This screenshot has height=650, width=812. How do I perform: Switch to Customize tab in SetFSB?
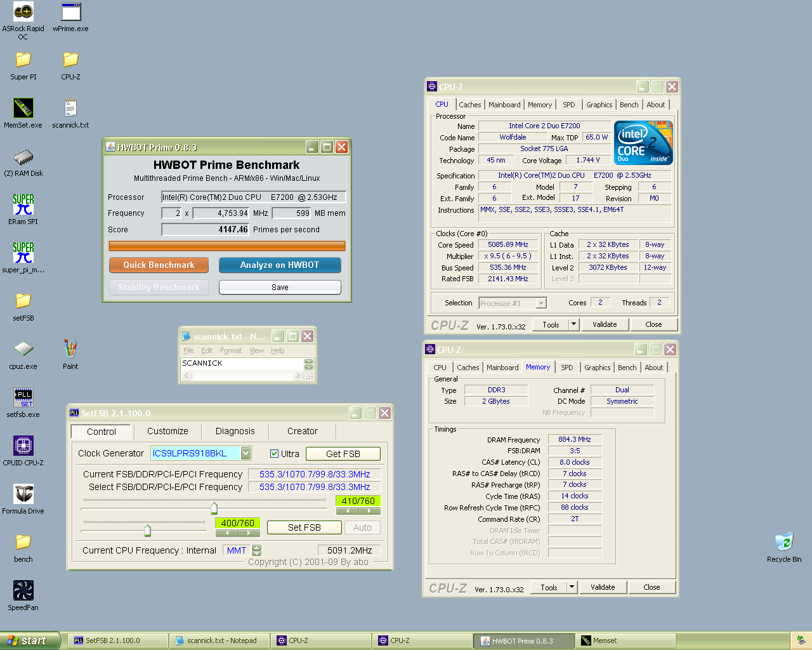pos(167,431)
